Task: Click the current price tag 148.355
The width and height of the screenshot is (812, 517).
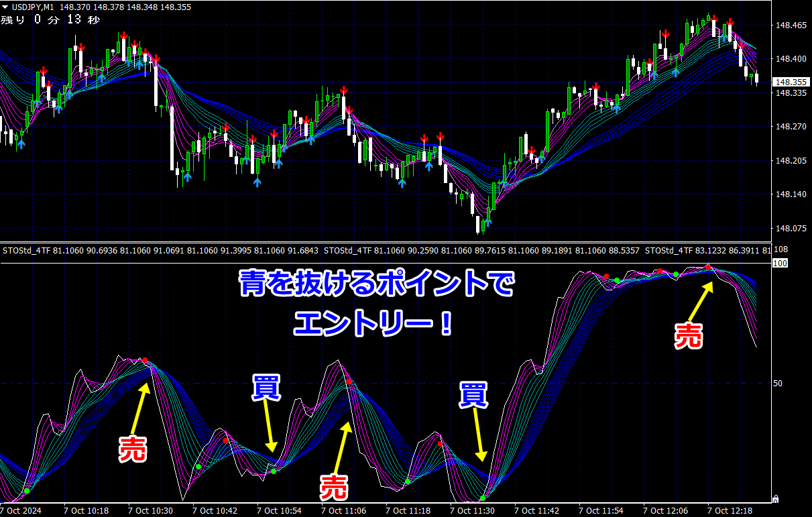Action: click(791, 82)
